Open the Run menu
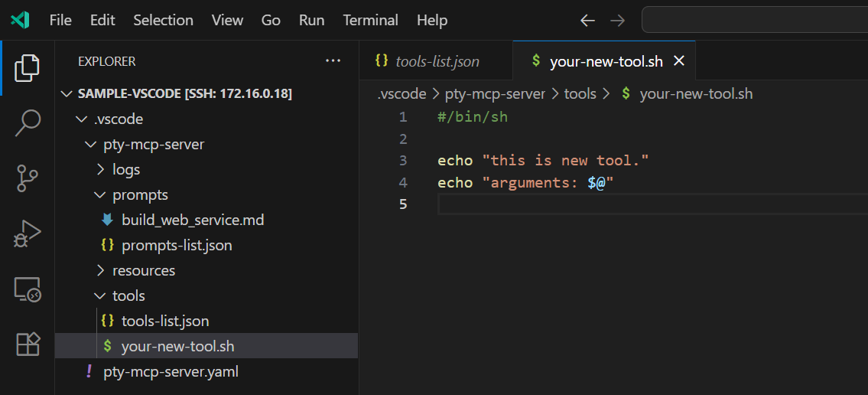 pos(312,21)
